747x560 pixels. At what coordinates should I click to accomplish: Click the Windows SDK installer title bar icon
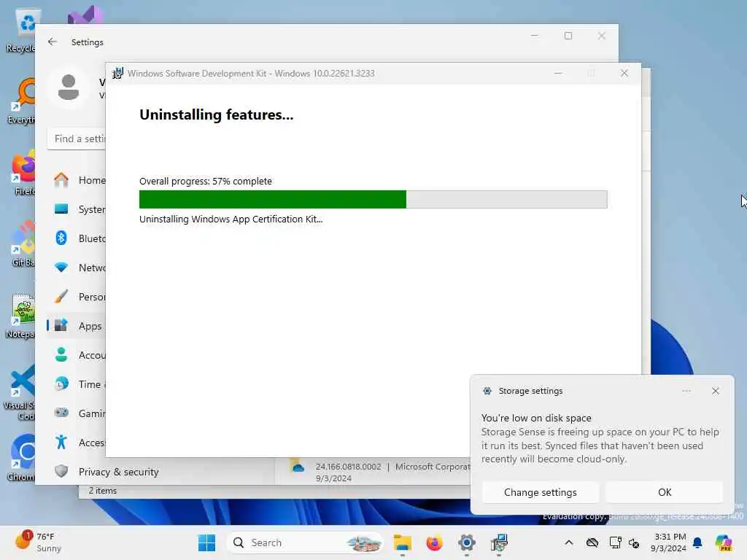[x=117, y=74]
